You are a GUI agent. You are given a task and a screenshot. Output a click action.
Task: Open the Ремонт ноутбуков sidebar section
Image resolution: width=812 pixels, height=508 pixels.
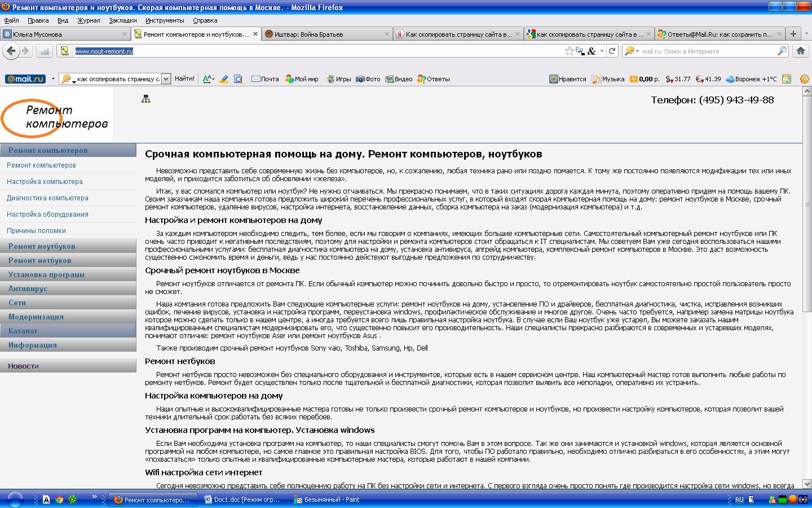click(68, 246)
